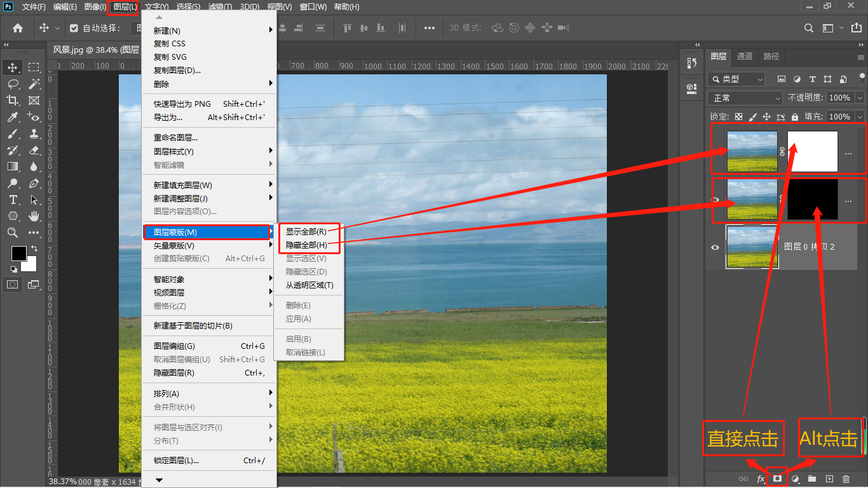Select the Dodge tool
The width and height of the screenshot is (868, 488).
pos(13,183)
